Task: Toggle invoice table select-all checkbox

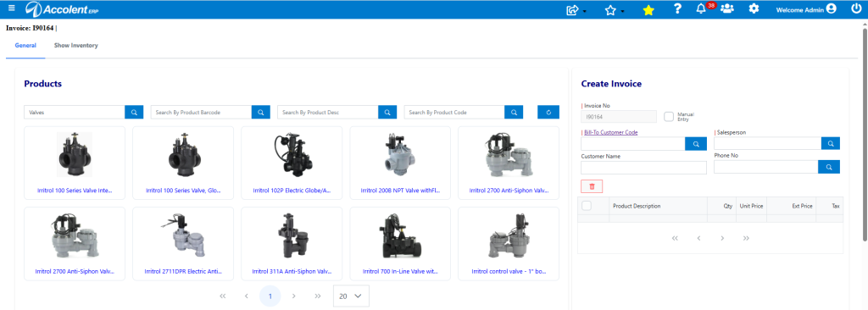Action: coord(587,205)
